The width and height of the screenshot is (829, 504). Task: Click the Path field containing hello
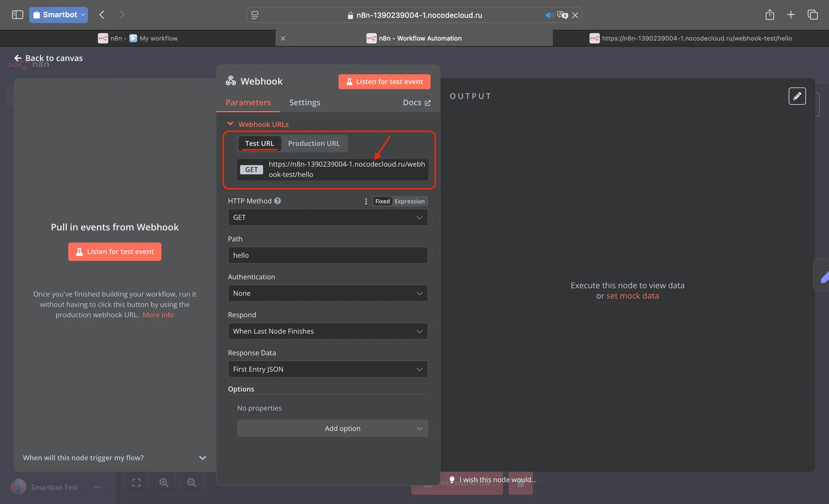pos(328,255)
